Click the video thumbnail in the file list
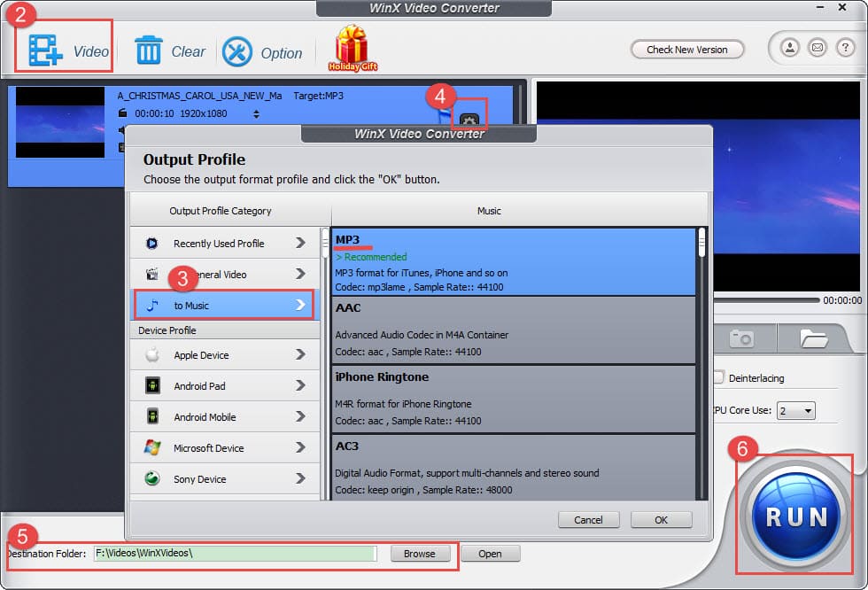 60,122
